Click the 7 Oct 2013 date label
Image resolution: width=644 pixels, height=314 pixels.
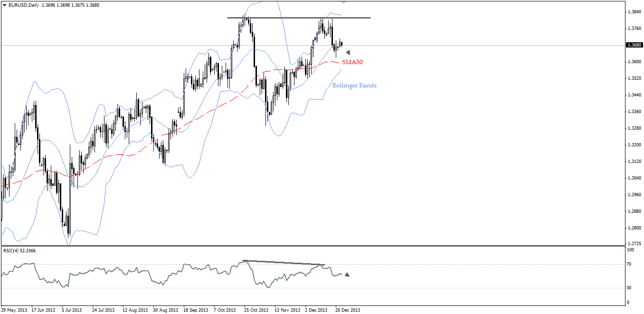(225, 310)
